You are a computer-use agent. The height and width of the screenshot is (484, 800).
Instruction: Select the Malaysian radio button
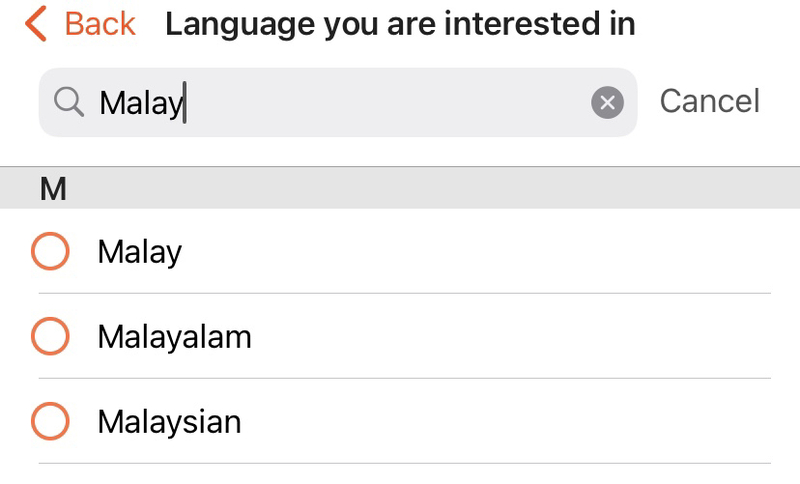coord(50,421)
